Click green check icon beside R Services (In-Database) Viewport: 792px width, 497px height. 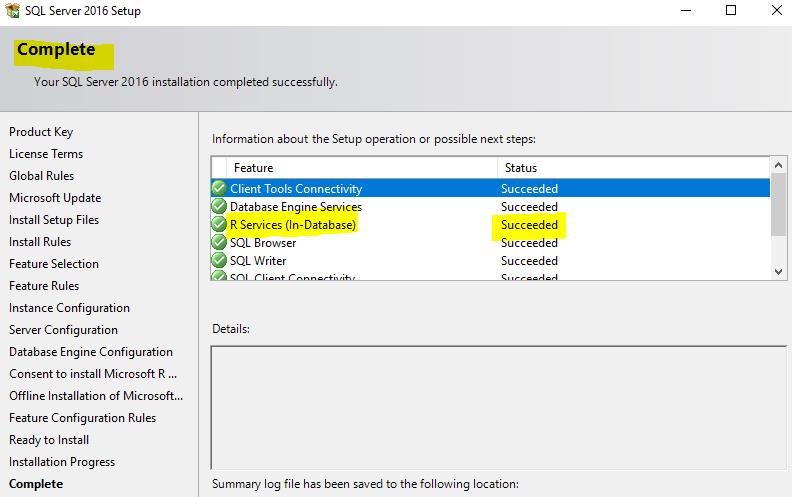click(219, 225)
